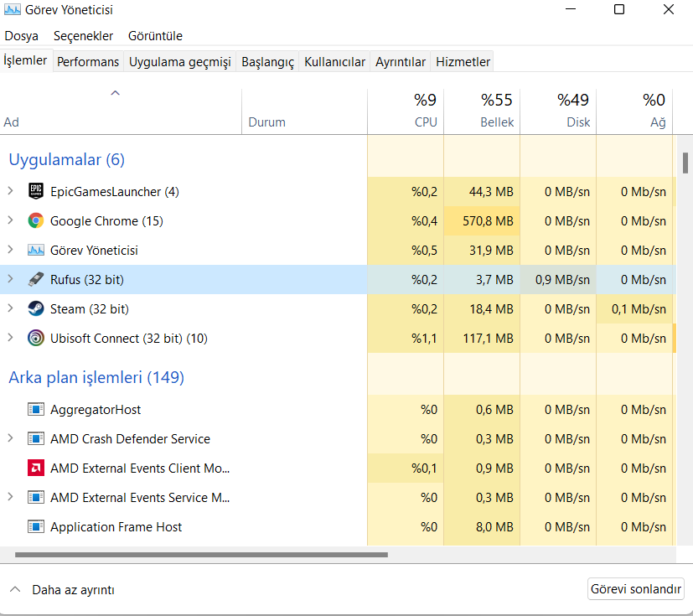Sort by the Ad column header

pos(121,111)
